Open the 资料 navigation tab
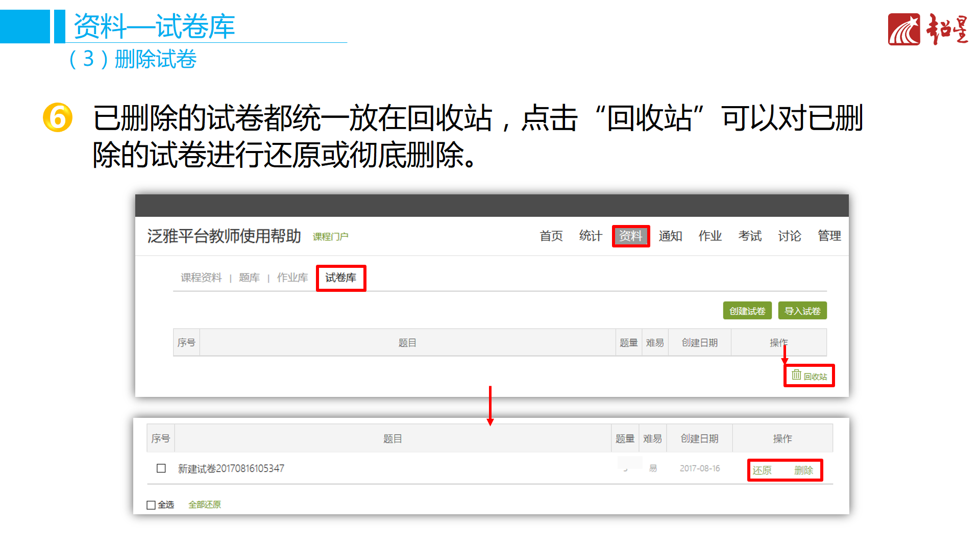Screen dimensions: 980x551 [x=630, y=236]
